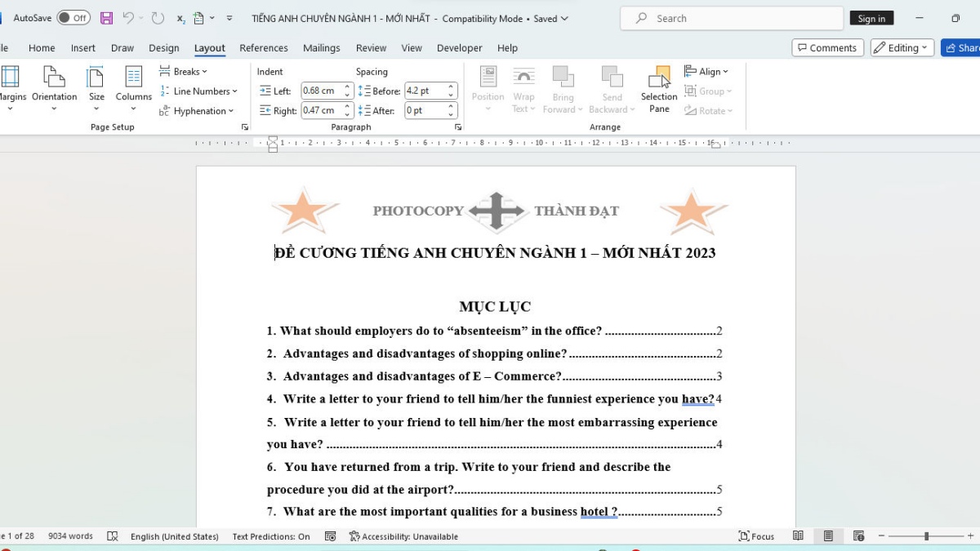The image size is (980, 551).
Task: Expand the Breaks dropdown
Action: point(183,71)
